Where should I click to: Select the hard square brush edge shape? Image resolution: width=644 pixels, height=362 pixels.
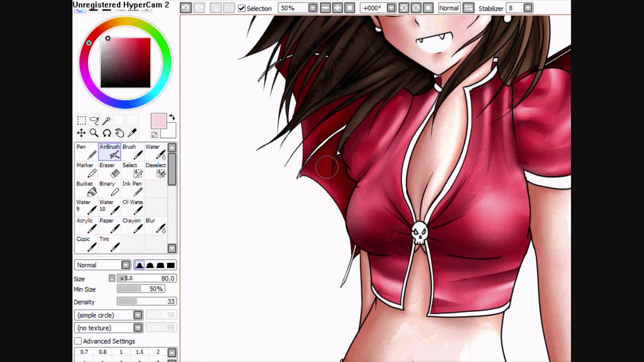tap(171, 265)
